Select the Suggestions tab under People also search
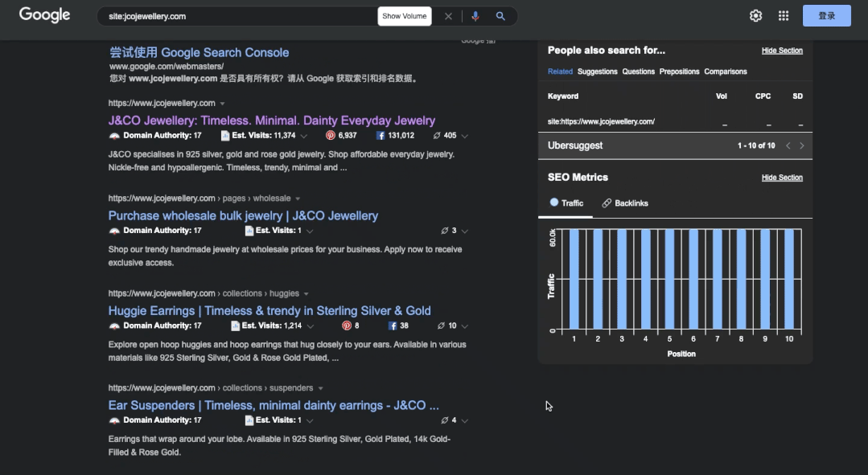868x475 pixels. (597, 72)
